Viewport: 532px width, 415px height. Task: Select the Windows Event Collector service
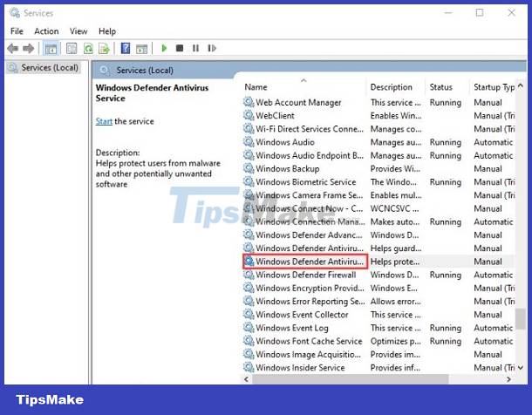(379, 314)
